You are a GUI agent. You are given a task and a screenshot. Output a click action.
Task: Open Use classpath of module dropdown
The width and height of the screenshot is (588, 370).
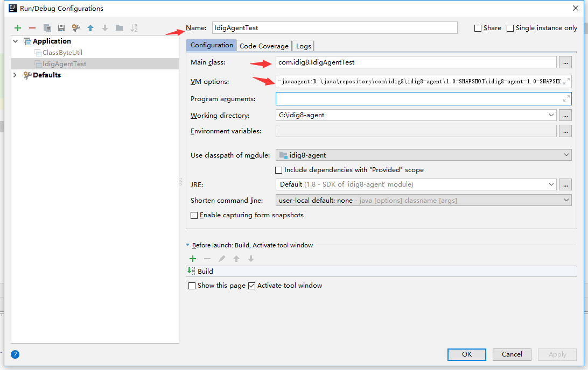(566, 155)
